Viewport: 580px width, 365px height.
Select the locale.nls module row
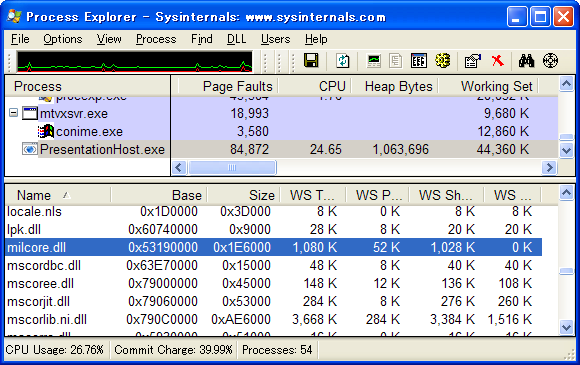click(273, 212)
